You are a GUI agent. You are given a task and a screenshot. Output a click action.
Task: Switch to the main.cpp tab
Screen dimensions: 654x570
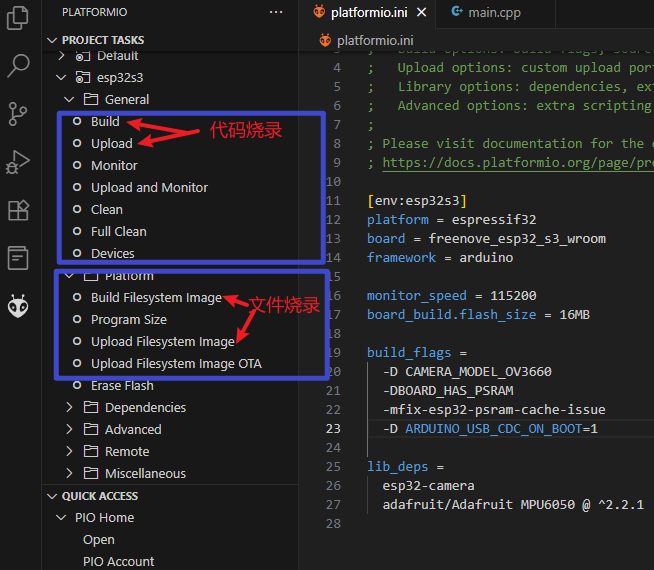pos(485,13)
